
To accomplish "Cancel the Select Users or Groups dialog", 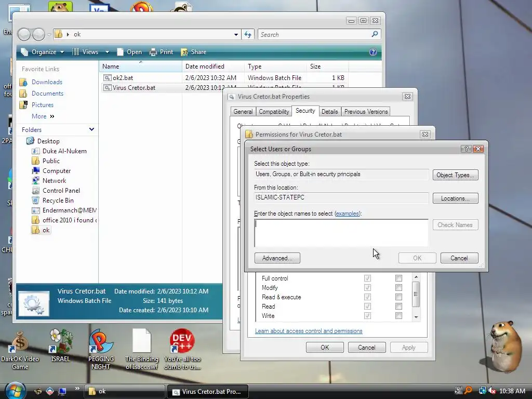I will [x=459, y=258].
